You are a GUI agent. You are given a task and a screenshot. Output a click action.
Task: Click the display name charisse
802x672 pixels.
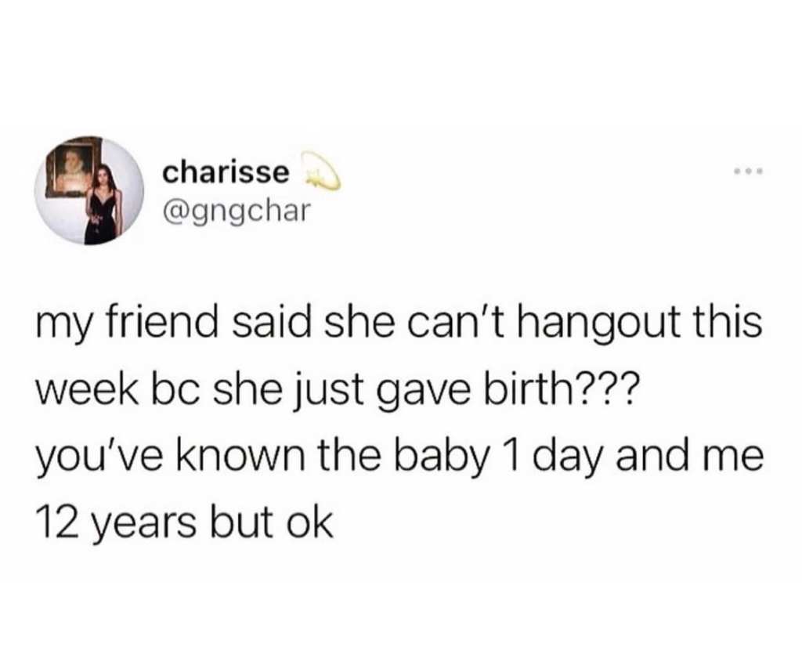tap(226, 173)
